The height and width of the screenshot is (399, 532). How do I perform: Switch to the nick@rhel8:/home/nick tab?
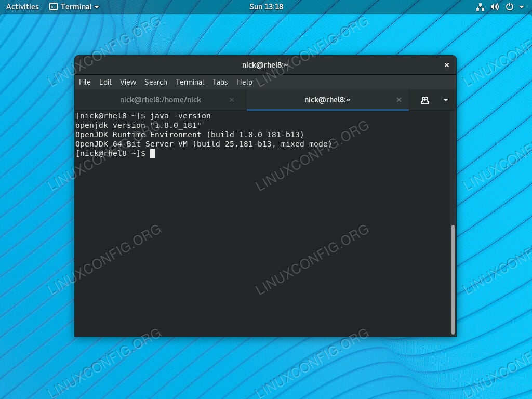pyautogui.click(x=161, y=100)
